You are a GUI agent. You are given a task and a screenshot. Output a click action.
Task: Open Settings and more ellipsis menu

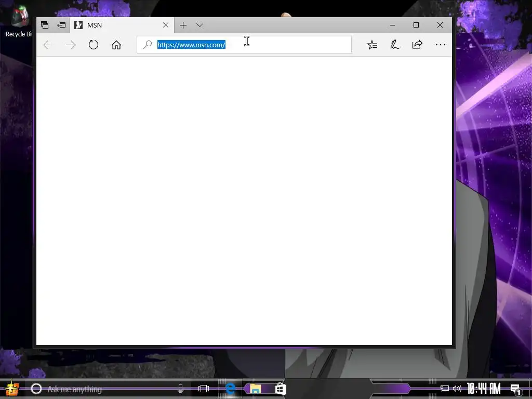(x=441, y=45)
